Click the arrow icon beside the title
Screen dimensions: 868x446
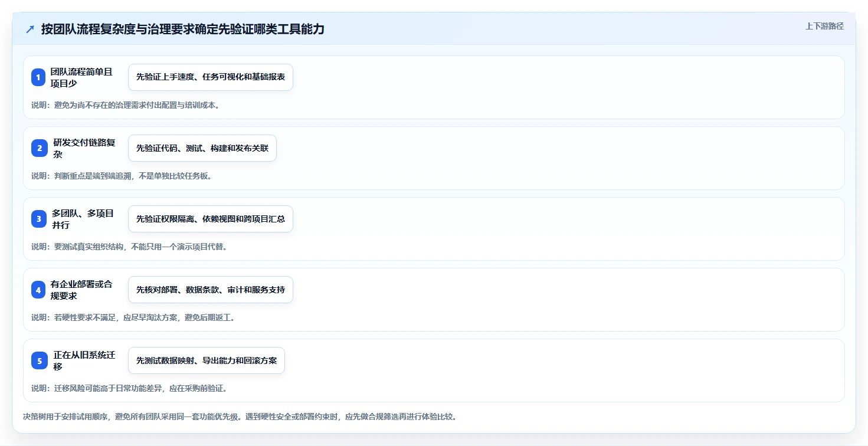tap(30, 29)
